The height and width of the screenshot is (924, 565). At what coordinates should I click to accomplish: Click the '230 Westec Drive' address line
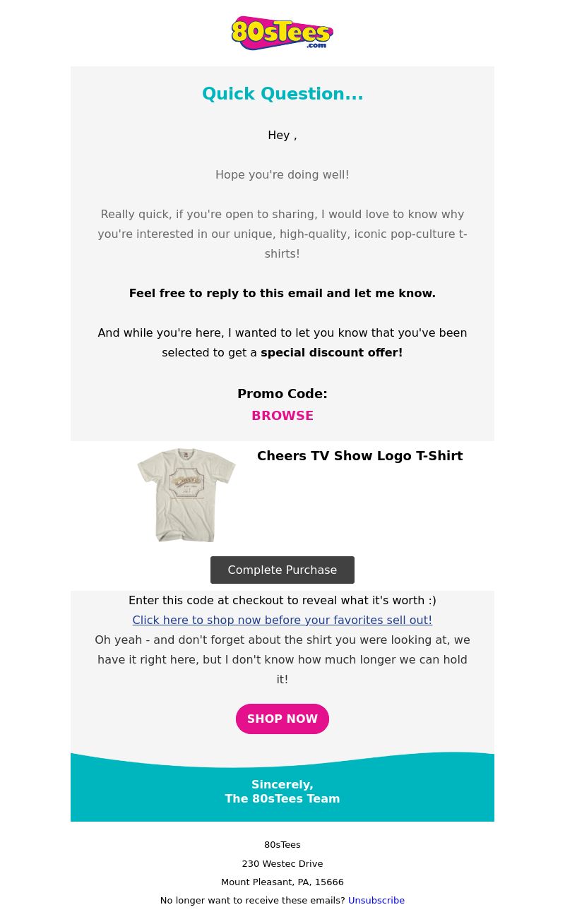click(282, 863)
